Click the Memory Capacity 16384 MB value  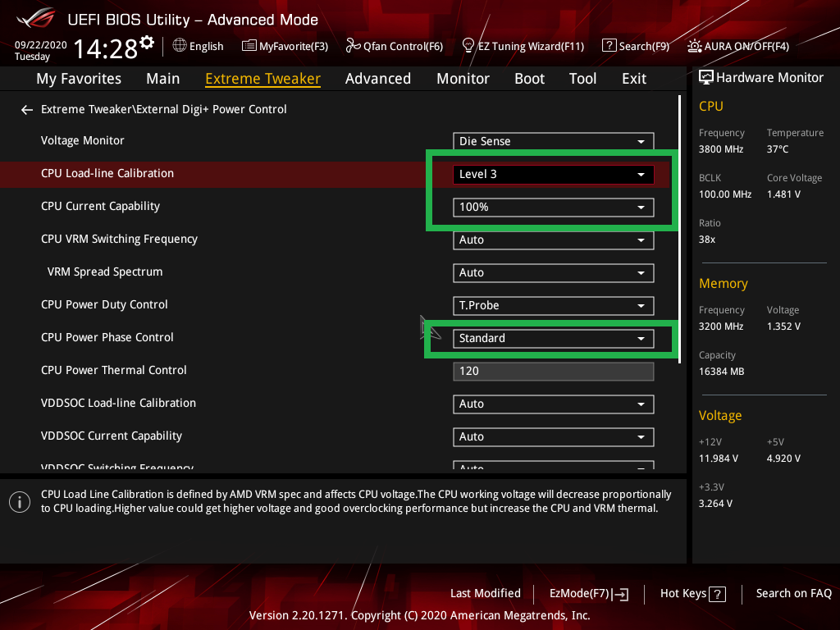(x=721, y=372)
